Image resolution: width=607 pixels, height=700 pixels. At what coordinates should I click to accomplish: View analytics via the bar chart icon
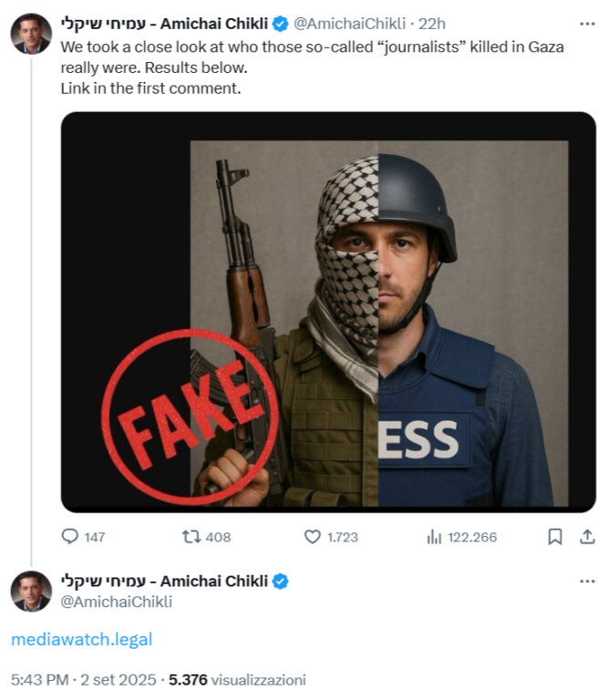click(x=434, y=536)
